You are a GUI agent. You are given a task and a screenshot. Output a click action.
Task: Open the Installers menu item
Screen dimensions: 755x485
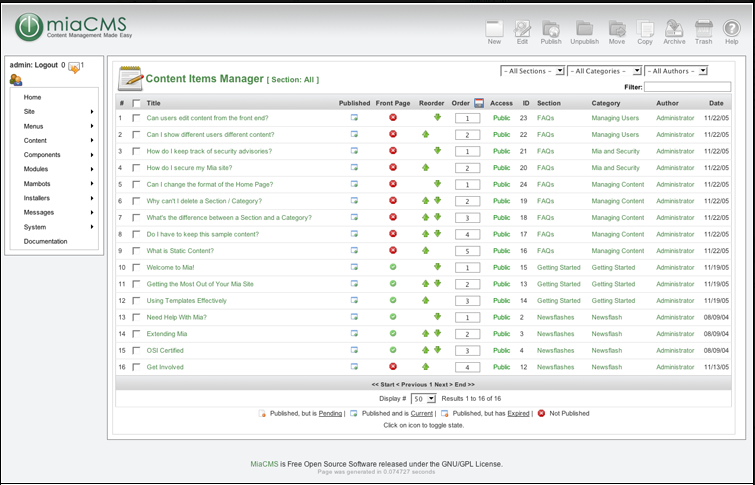click(37, 198)
